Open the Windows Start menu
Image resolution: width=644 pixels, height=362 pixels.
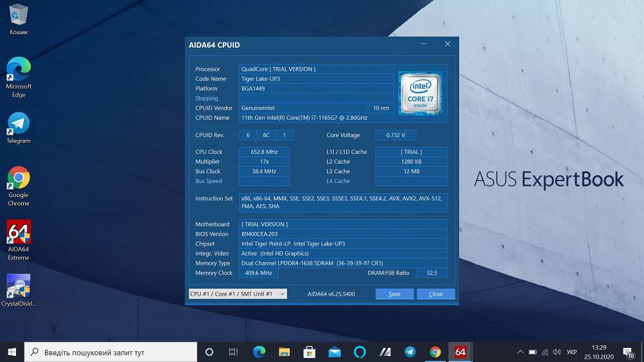(x=12, y=352)
